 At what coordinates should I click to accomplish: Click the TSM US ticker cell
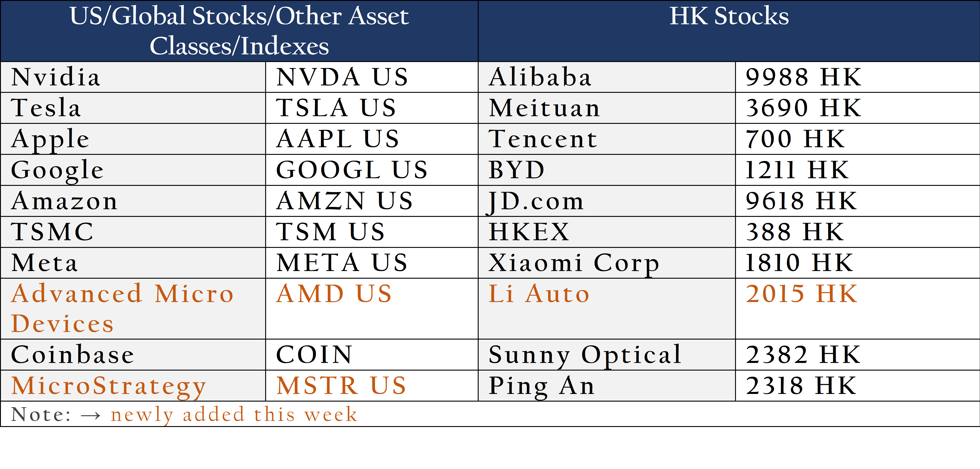[x=330, y=232]
